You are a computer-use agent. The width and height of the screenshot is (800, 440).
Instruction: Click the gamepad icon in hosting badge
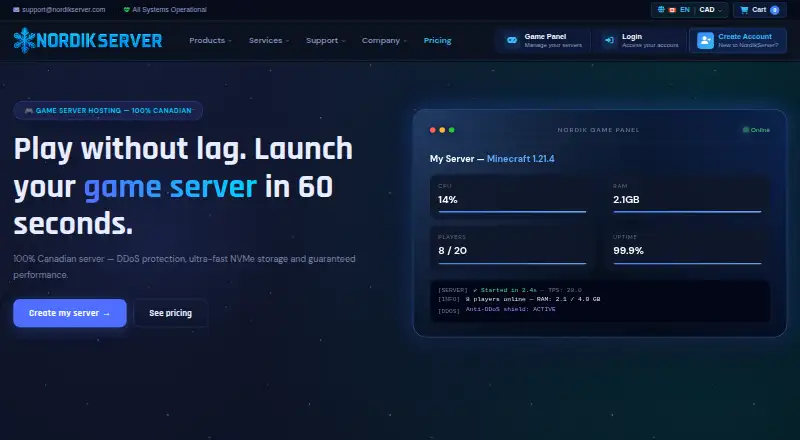[x=29, y=111]
